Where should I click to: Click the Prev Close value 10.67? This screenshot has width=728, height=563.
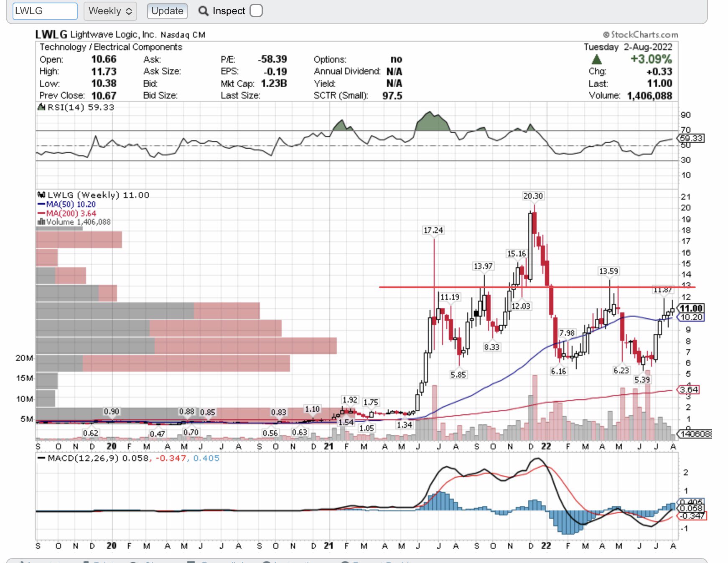coord(104,96)
